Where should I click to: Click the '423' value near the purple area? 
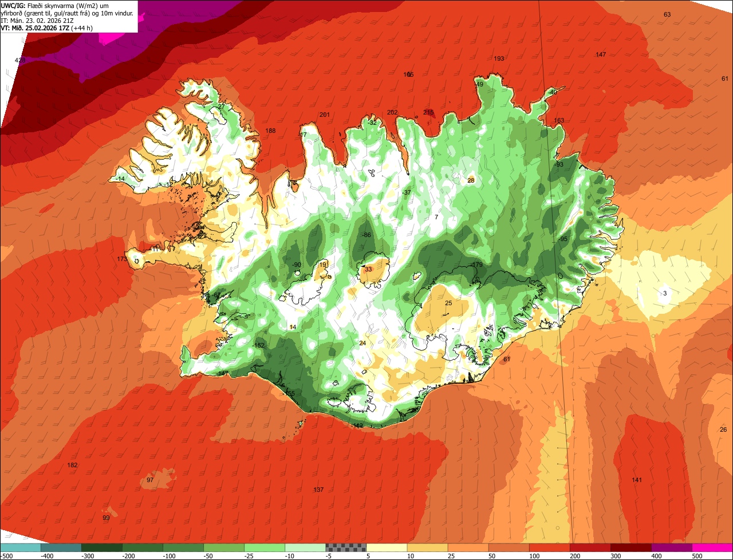coord(20,60)
